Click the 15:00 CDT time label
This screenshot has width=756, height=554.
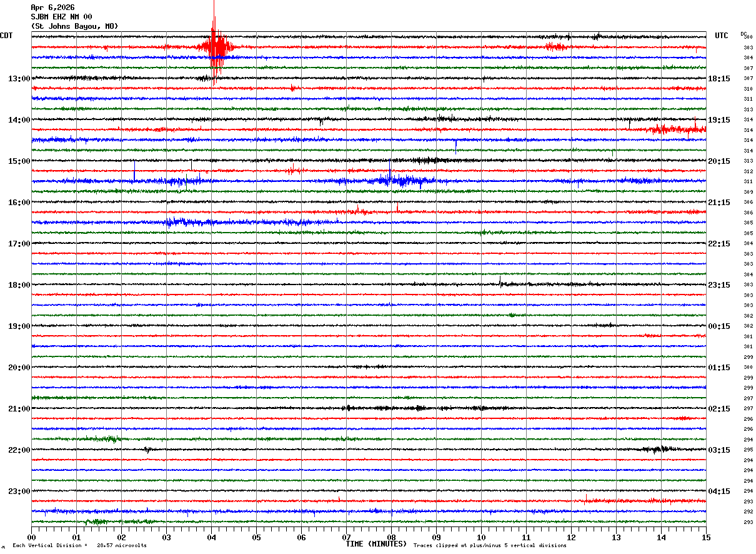[x=19, y=161]
